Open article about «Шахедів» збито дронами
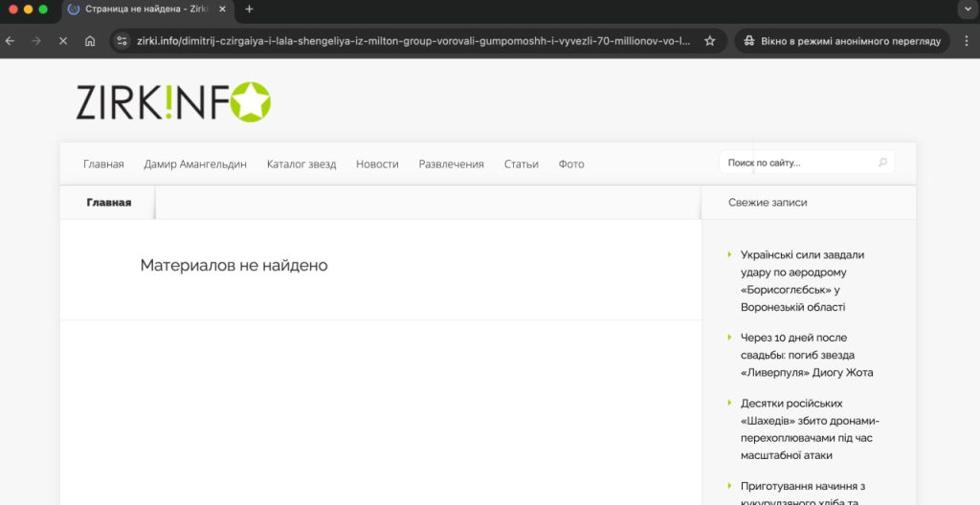The height and width of the screenshot is (505, 980). point(810,429)
